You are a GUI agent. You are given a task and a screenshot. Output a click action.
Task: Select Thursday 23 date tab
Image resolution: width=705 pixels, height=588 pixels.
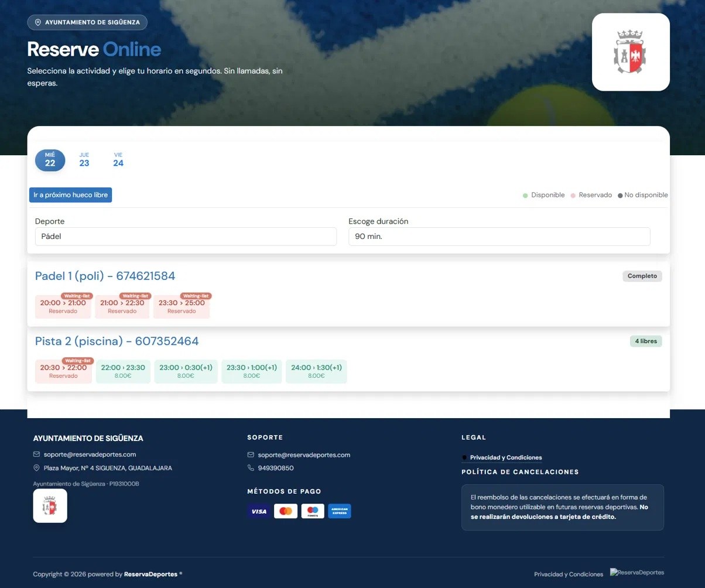pos(84,160)
